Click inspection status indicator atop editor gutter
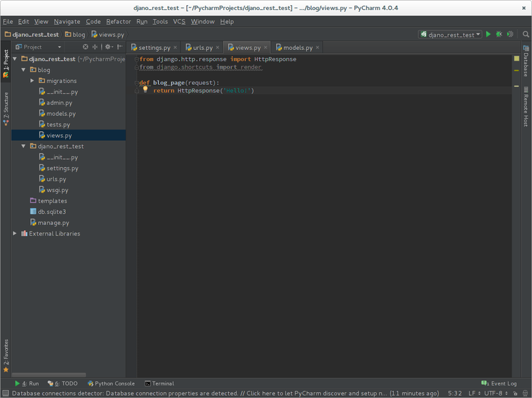 point(516,59)
